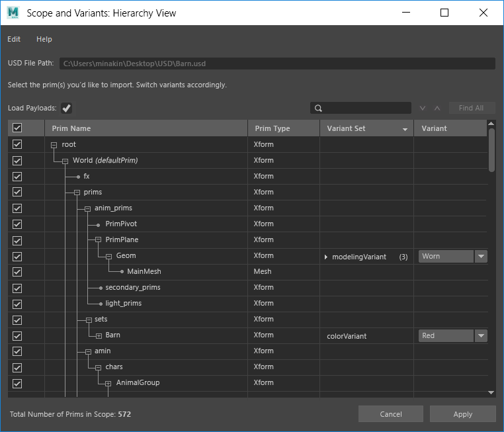Open the Help menu
Viewport: 504px width, 432px height.
click(44, 39)
